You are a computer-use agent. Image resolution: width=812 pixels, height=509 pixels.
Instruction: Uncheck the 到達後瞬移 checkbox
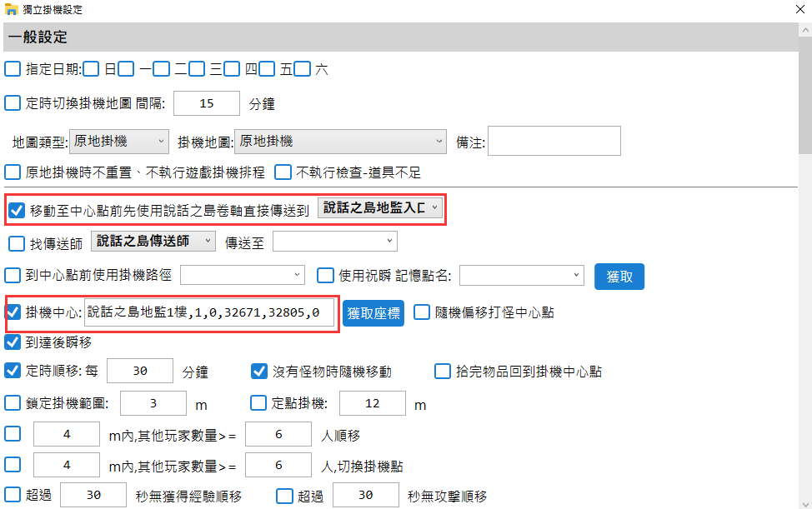[13, 342]
